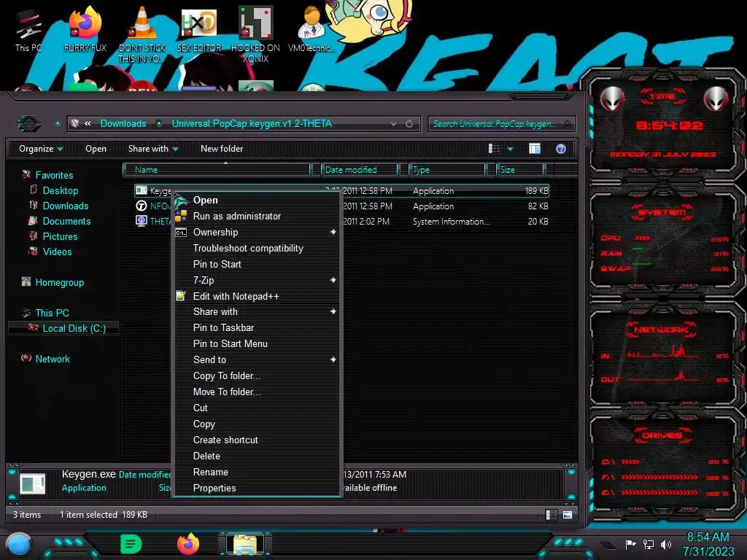Click the change view icon in toolbar

pyautogui.click(x=494, y=149)
